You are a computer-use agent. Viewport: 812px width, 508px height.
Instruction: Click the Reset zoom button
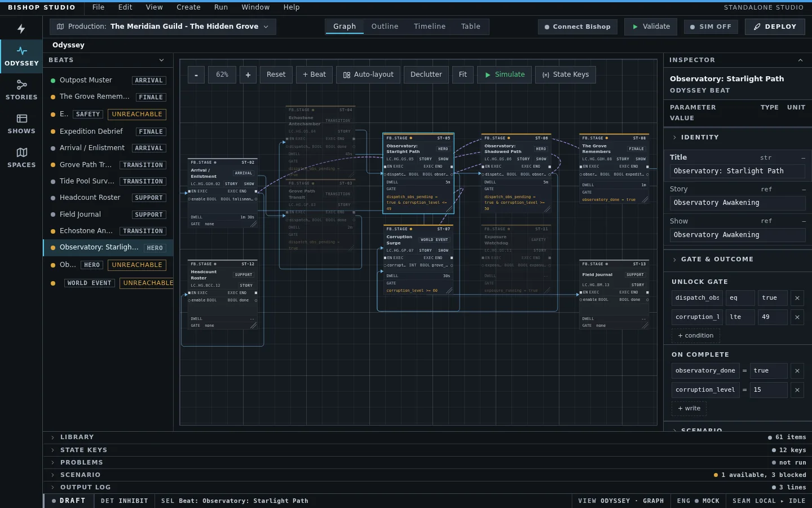tap(276, 75)
